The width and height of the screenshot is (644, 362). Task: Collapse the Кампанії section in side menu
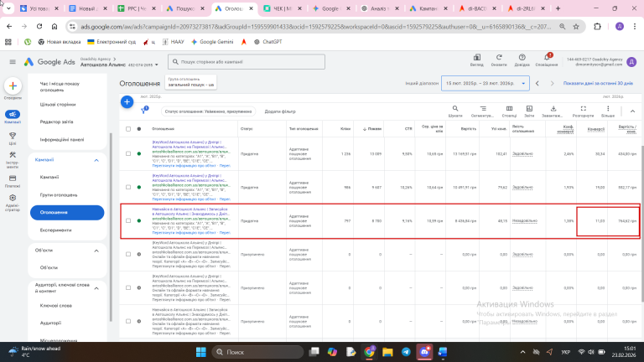(x=96, y=159)
